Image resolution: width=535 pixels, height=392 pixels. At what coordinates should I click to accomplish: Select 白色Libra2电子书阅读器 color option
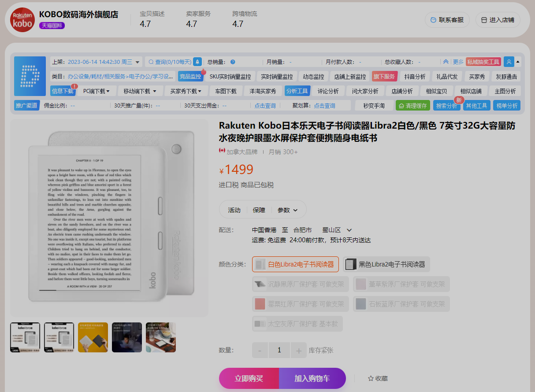click(x=295, y=264)
